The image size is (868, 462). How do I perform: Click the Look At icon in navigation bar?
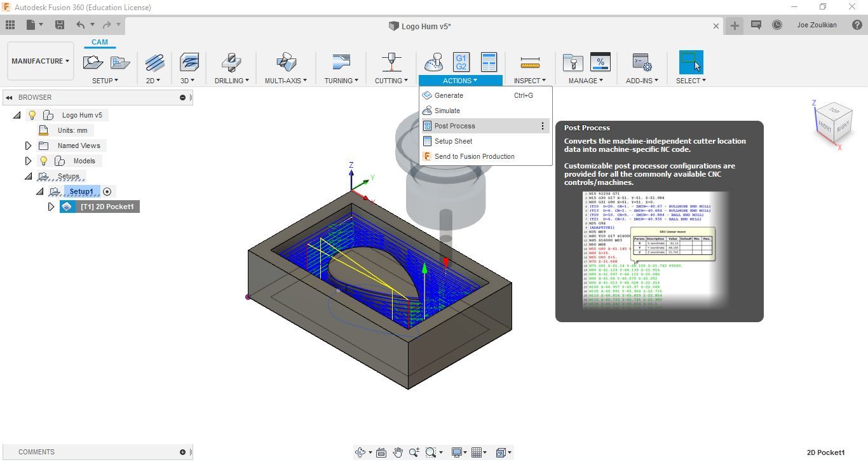point(381,452)
